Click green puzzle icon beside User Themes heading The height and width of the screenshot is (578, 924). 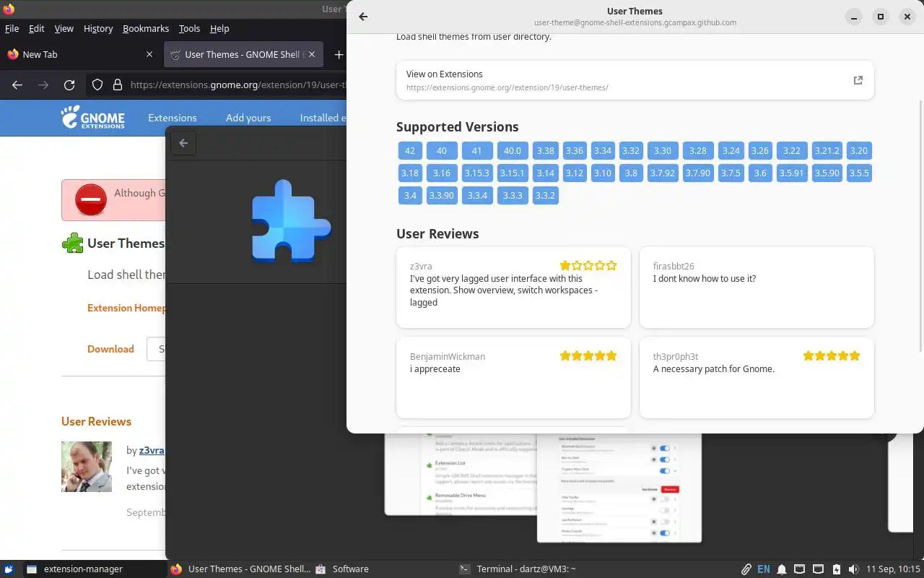coord(72,243)
